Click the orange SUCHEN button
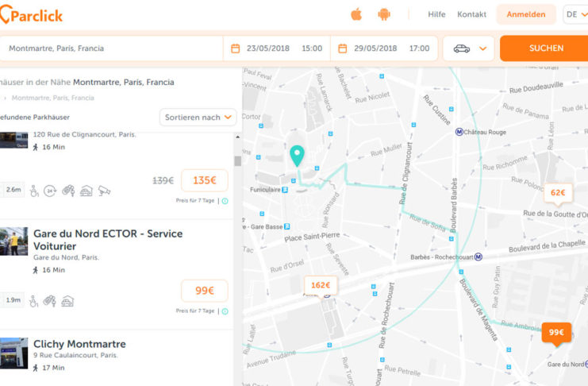This screenshot has height=386, width=588. click(x=546, y=48)
